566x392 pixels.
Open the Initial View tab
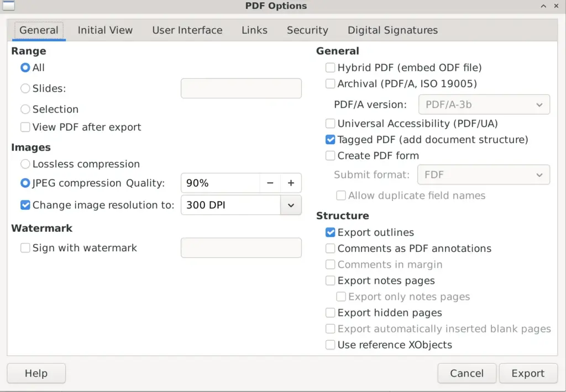(105, 30)
